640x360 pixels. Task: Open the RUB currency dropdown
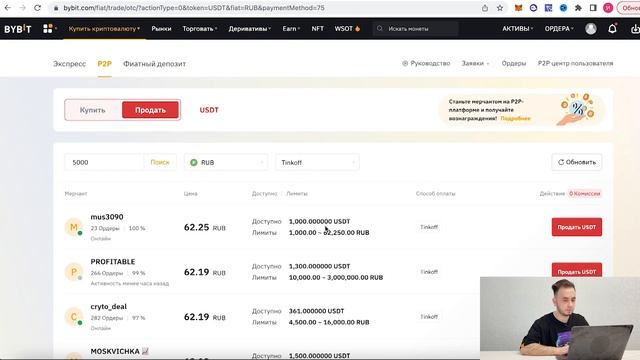(x=226, y=162)
